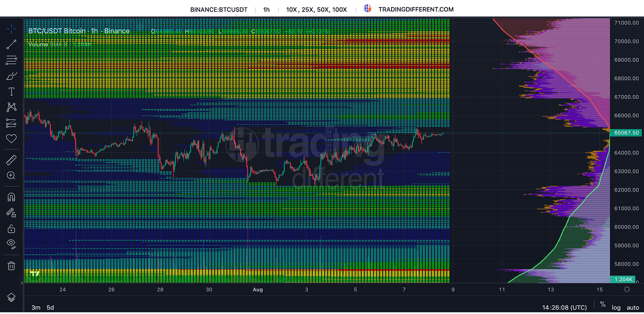The width and height of the screenshot is (644, 314).
Task: Click the 71000.00 price axis label
Action: [x=626, y=23]
